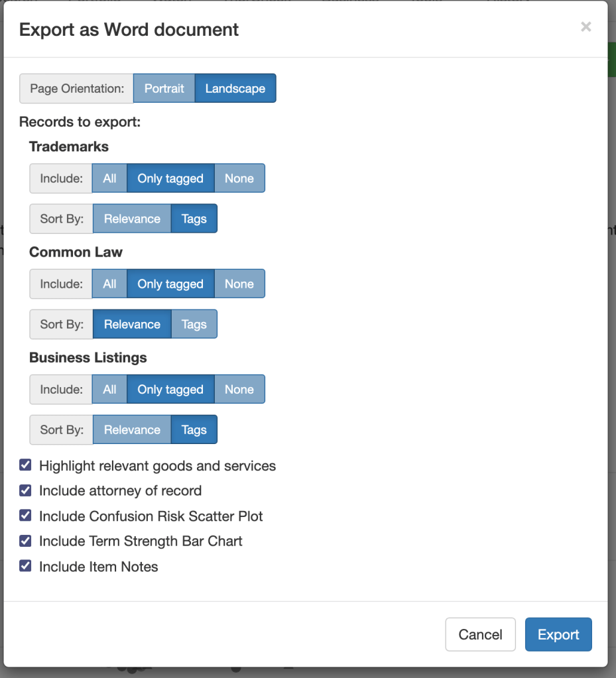Set Common Law include to All
The height and width of the screenshot is (678, 616).
(x=109, y=284)
